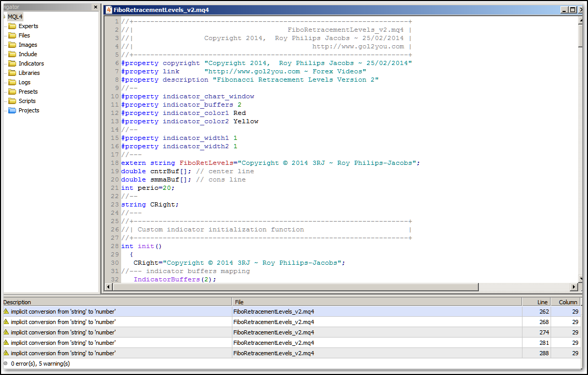Open the Experts folder in Navigator

tap(28, 26)
